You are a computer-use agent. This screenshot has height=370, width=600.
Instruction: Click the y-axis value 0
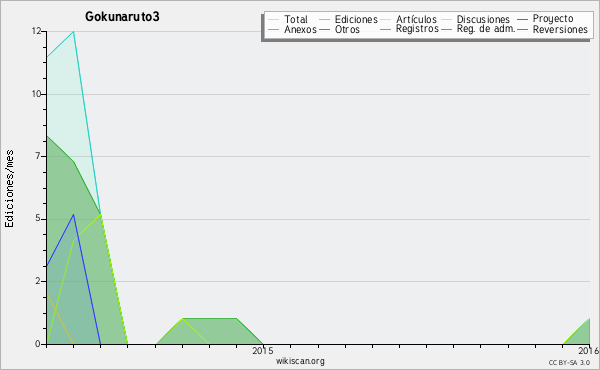tap(38, 344)
